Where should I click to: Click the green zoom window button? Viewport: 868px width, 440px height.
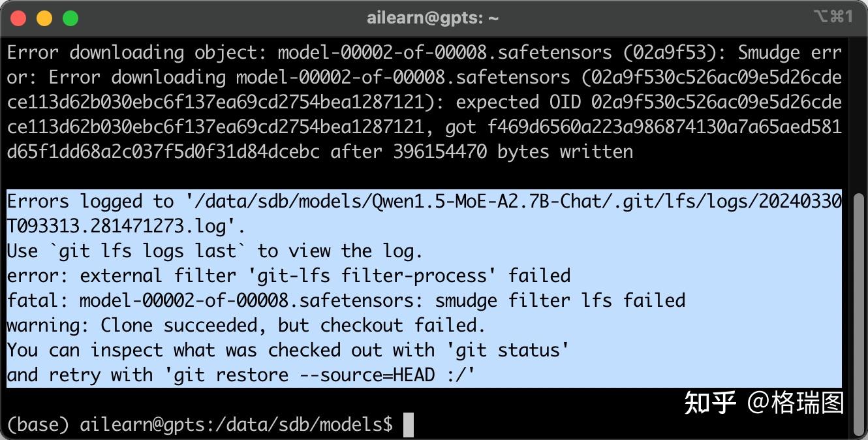[70, 18]
